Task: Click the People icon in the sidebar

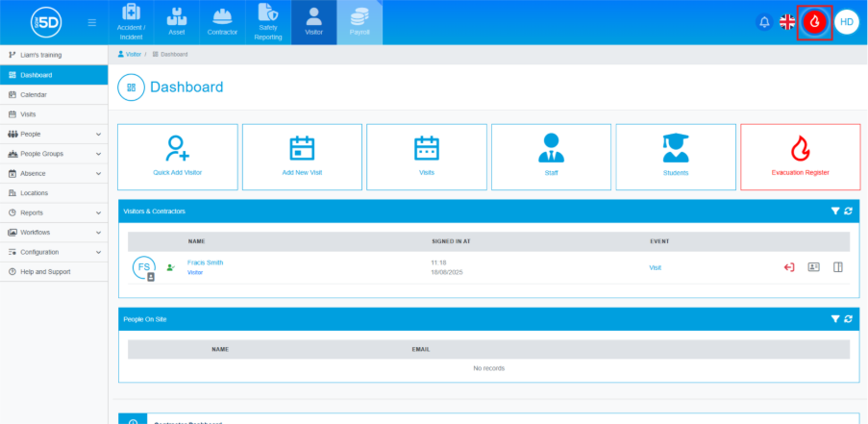Action: click(12, 134)
